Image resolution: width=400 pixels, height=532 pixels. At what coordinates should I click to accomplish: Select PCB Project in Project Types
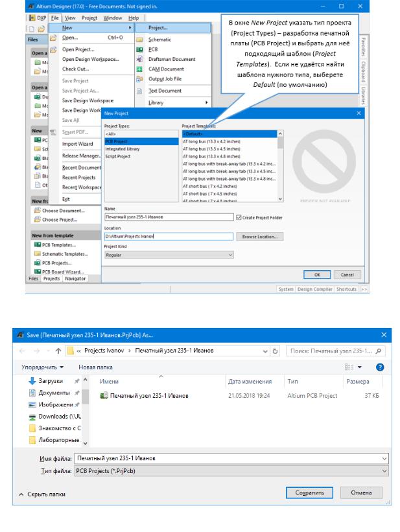coord(141,141)
